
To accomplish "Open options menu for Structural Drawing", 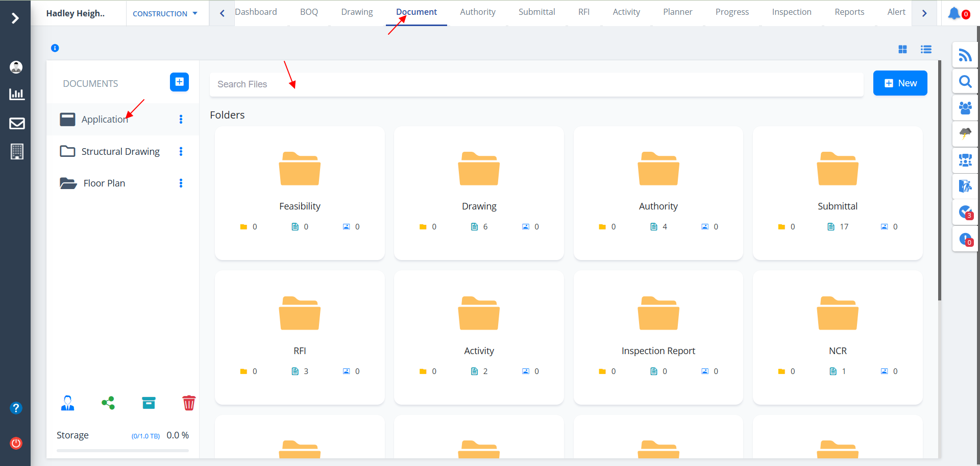I will click(x=181, y=152).
